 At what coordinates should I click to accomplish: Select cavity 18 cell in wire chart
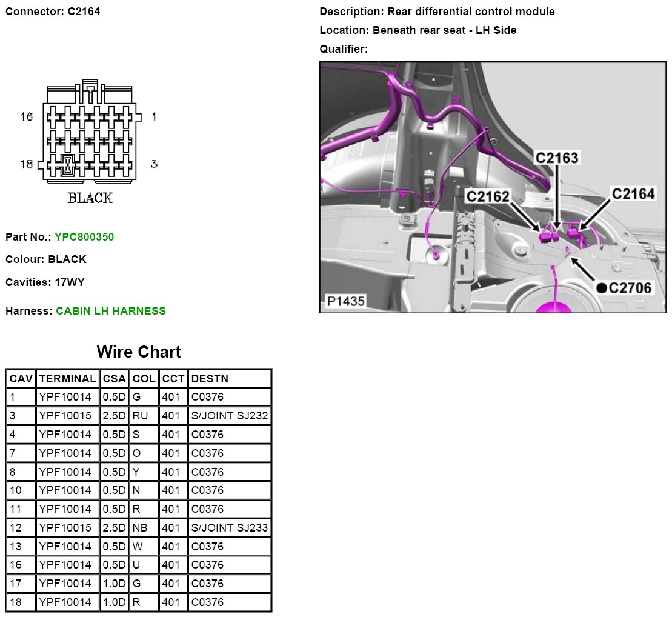pos(21,602)
